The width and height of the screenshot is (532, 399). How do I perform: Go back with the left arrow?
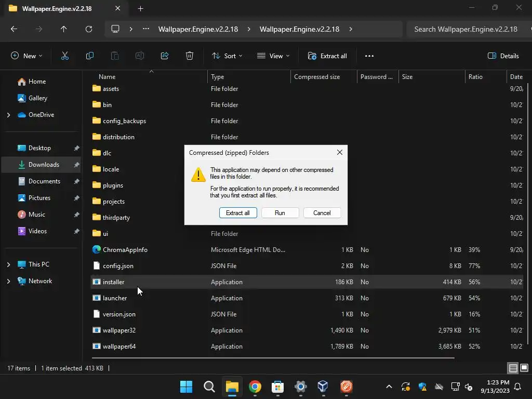[x=14, y=29]
